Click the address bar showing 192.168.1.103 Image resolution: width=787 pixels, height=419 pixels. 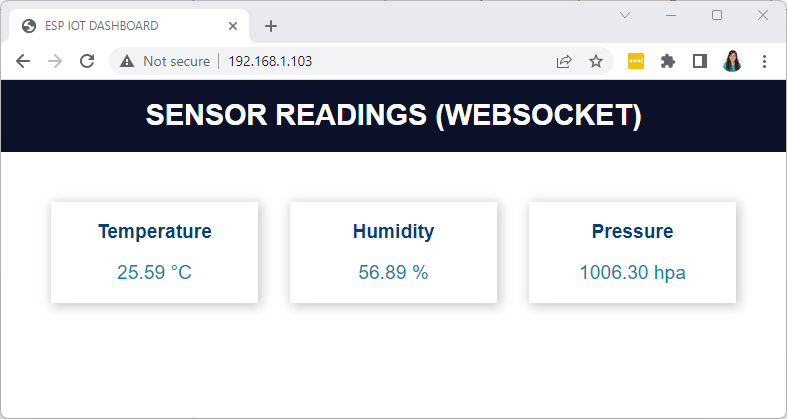(x=380, y=61)
